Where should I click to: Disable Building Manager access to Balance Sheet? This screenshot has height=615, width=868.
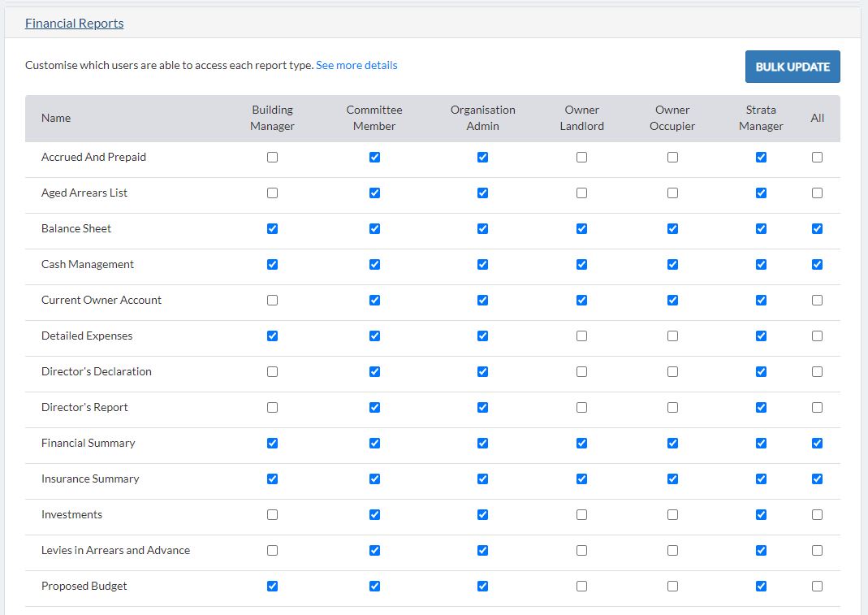[x=272, y=229]
